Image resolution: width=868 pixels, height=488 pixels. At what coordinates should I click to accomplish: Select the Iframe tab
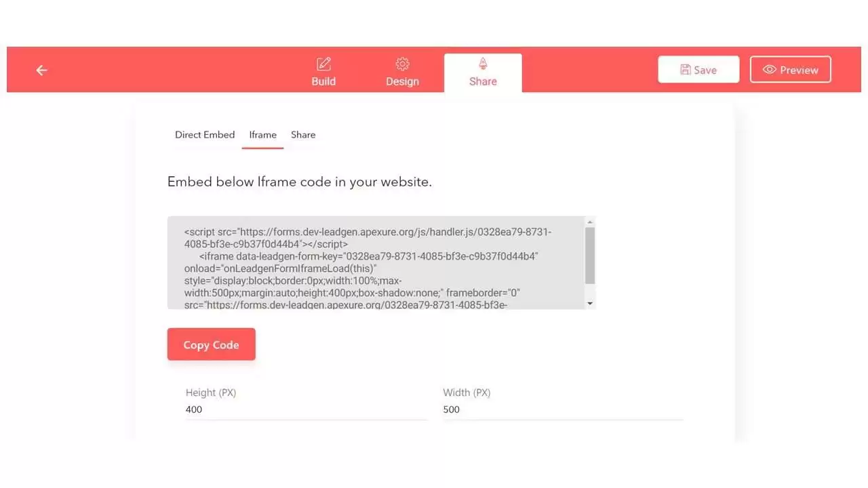[x=262, y=135]
